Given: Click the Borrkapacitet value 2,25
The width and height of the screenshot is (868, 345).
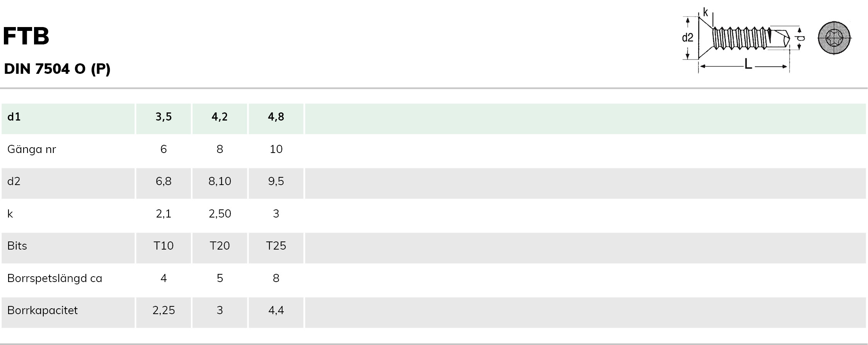Looking at the screenshot, I should 164,310.
